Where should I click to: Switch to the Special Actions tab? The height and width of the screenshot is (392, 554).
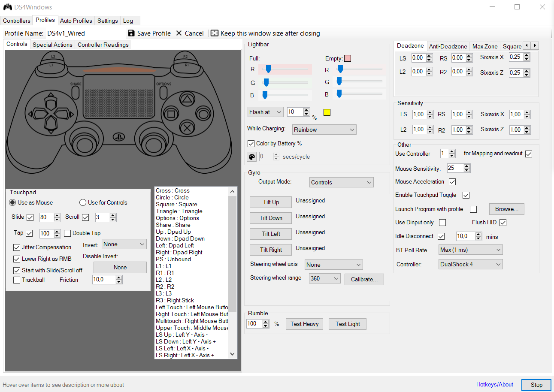52,45
